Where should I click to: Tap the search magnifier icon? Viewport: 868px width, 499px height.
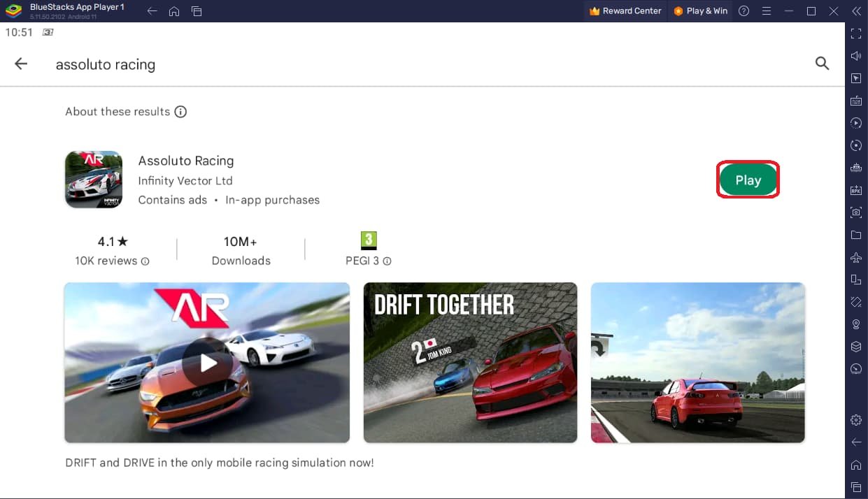[x=822, y=64]
